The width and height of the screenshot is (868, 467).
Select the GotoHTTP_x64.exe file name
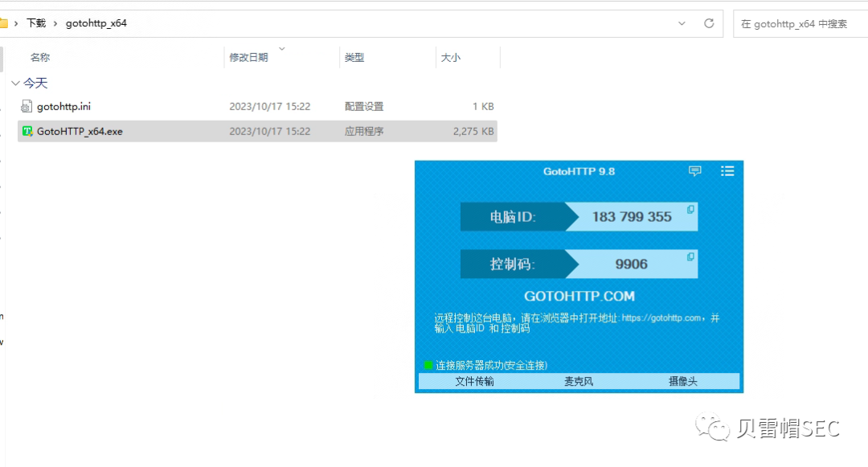(80, 131)
